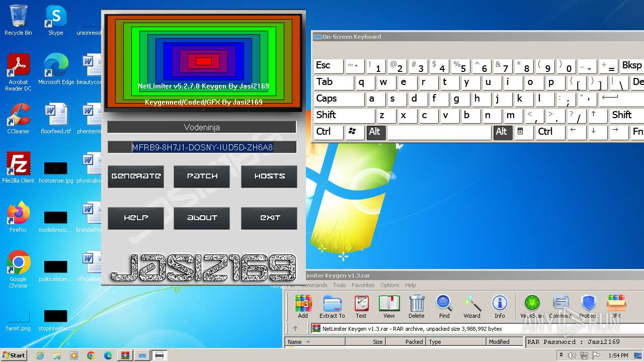Viewport: 644px width, 362px height.
Task: Select the Firefox desktop shortcut
Action: pyautogui.click(x=18, y=217)
